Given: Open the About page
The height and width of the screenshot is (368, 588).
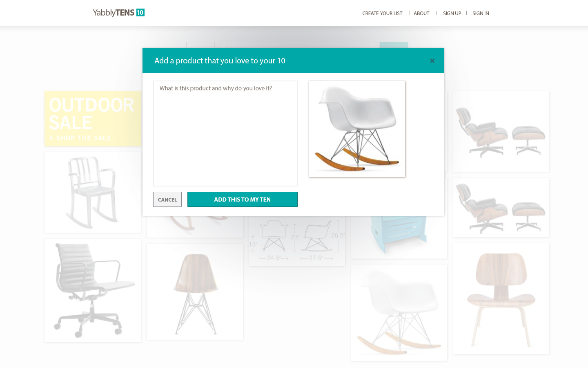Looking at the screenshot, I should (x=421, y=13).
